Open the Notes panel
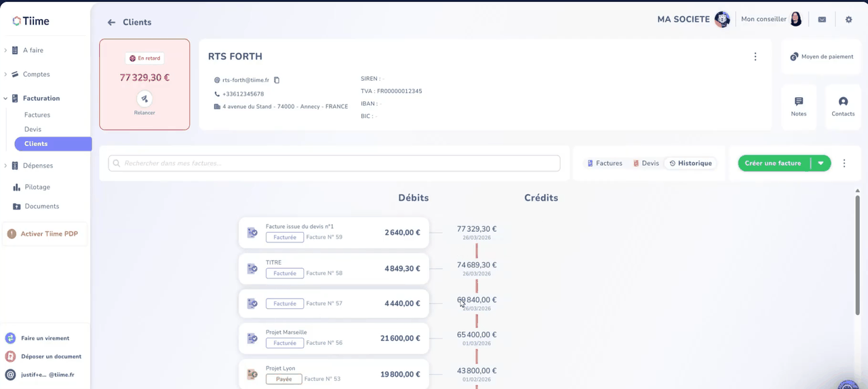The height and width of the screenshot is (389, 868). (x=799, y=107)
